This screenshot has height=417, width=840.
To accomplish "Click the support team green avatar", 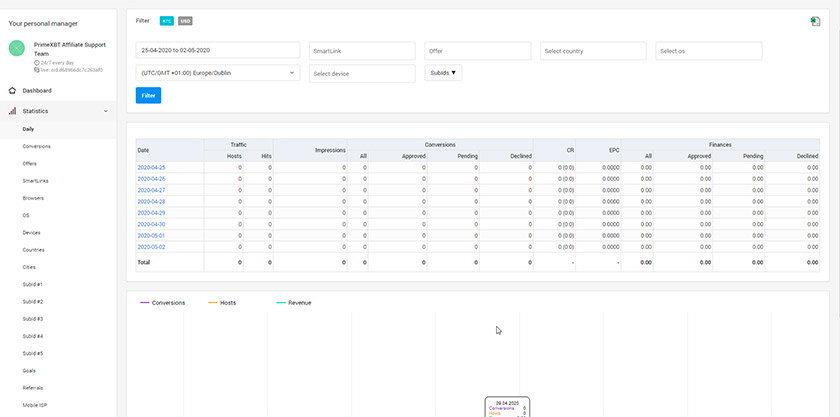I will point(17,48).
